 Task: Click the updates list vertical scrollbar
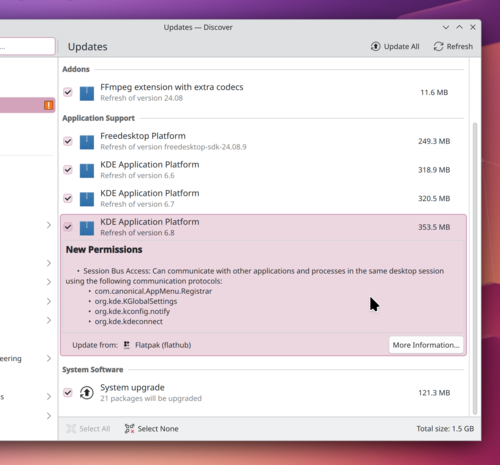click(x=475, y=268)
